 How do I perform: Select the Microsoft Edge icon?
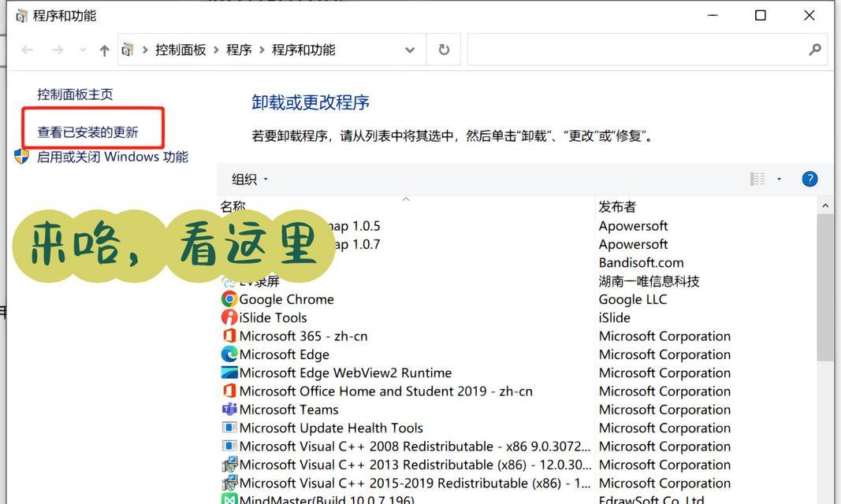229,354
